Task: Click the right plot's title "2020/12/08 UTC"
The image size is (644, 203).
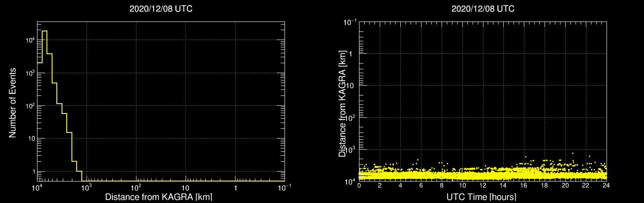Action: (483, 9)
